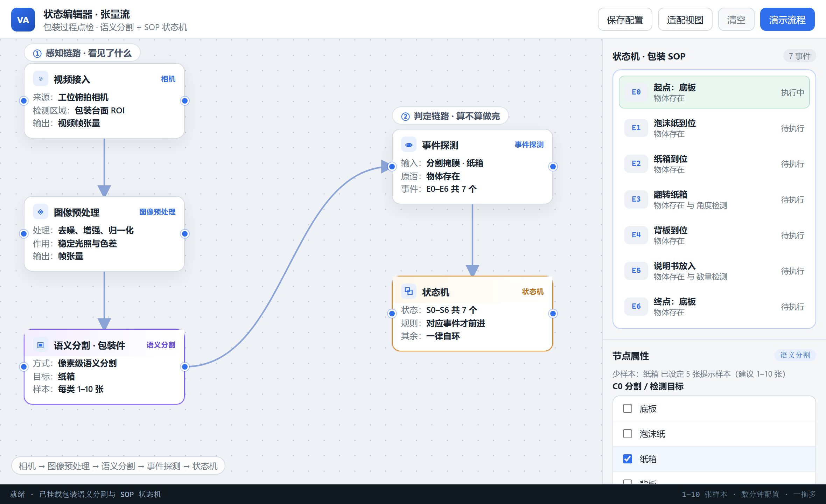Click the E4 event badge

[x=636, y=235]
